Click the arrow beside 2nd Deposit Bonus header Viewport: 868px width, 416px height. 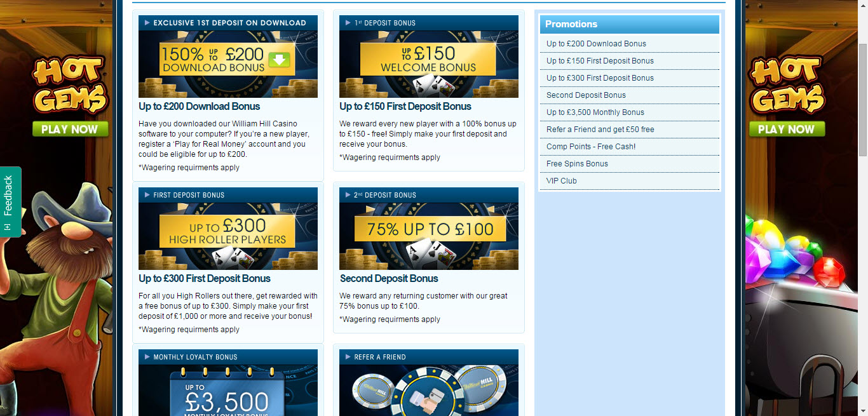pyautogui.click(x=348, y=195)
